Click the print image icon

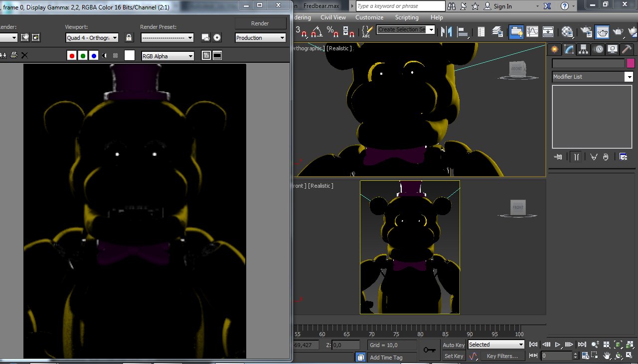point(14,55)
